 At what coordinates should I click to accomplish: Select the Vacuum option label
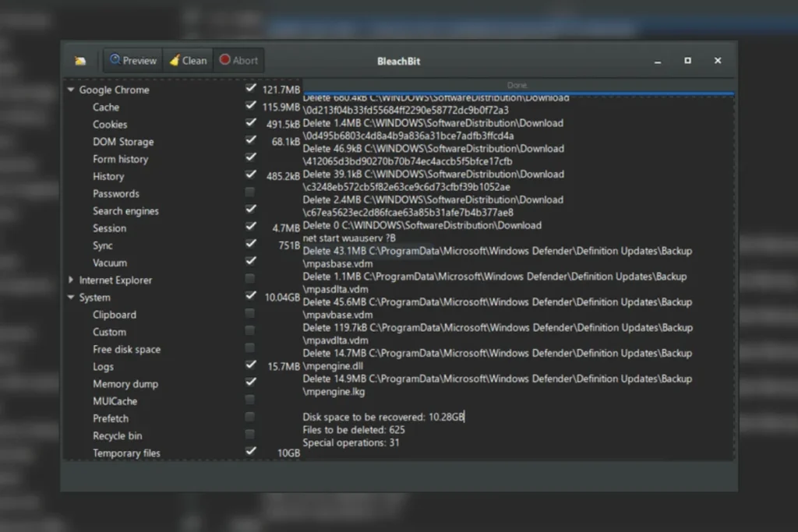[x=110, y=263]
